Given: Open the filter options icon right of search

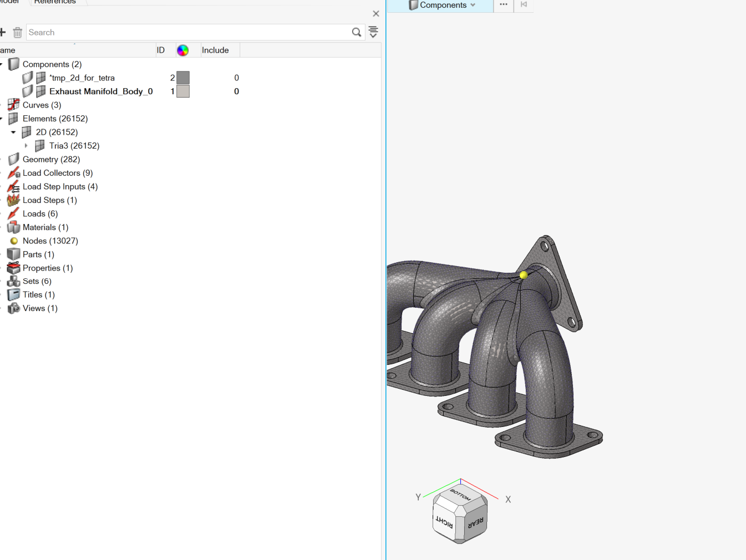Looking at the screenshot, I should click(x=373, y=32).
